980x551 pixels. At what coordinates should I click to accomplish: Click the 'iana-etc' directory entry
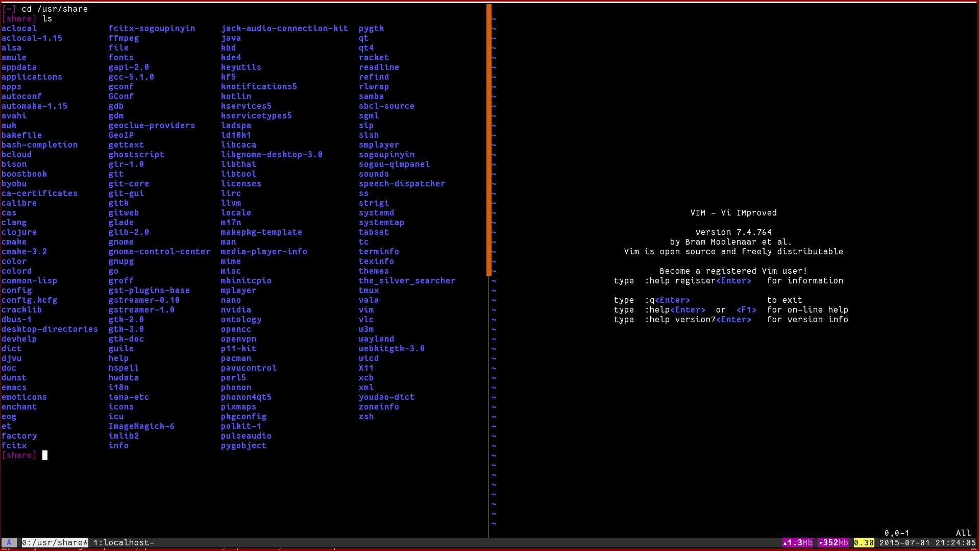(129, 397)
